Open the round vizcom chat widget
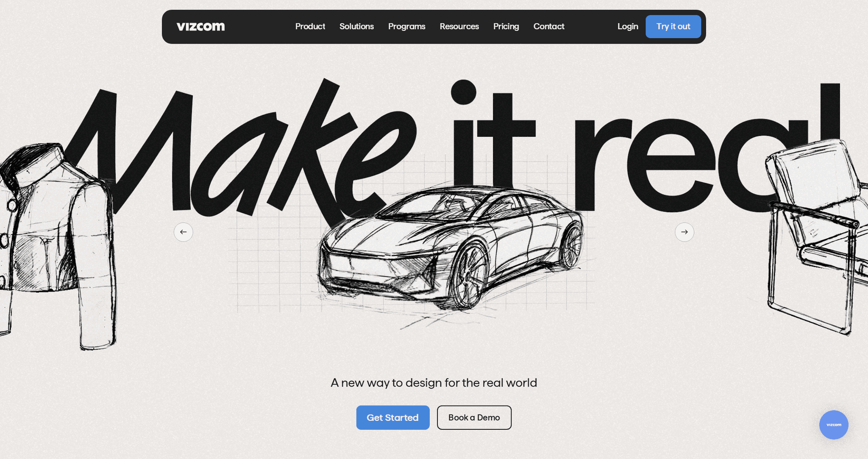Image resolution: width=868 pixels, height=459 pixels. click(x=833, y=425)
